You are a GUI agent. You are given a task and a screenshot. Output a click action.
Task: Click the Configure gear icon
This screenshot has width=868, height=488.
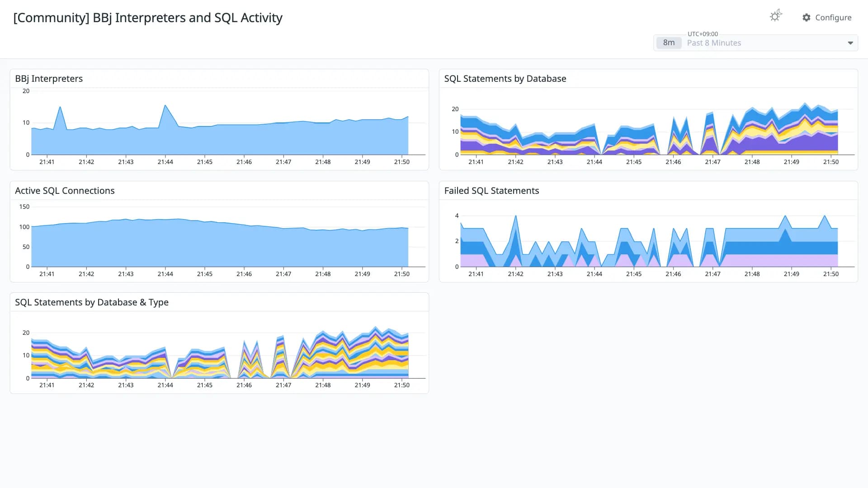pos(807,18)
